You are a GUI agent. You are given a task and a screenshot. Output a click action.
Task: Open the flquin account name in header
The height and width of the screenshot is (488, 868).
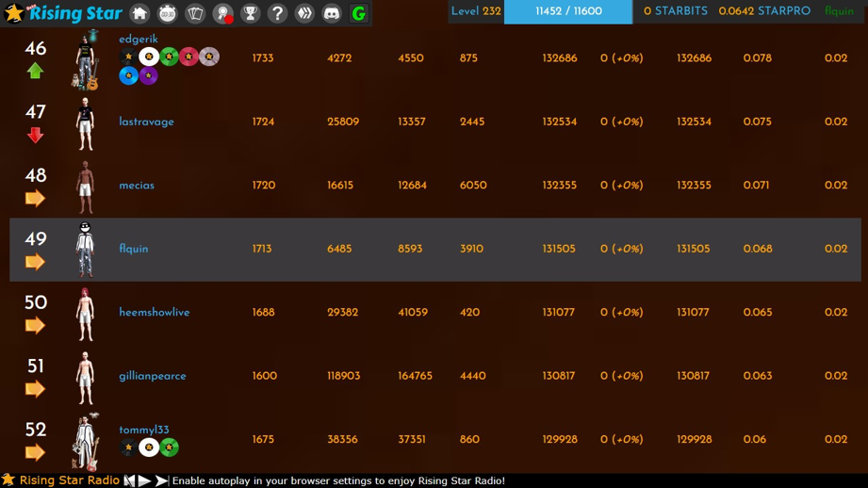coord(839,11)
